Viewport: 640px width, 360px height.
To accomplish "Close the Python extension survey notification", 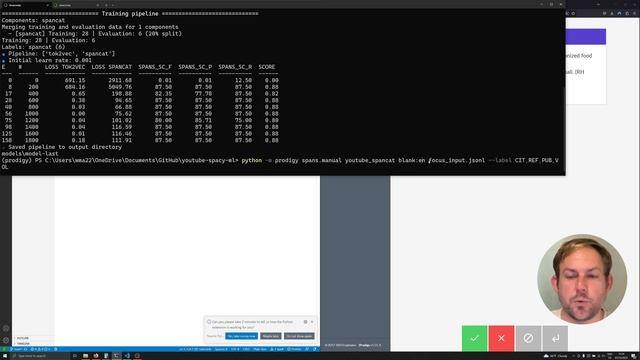I will pyautogui.click(x=312, y=322).
